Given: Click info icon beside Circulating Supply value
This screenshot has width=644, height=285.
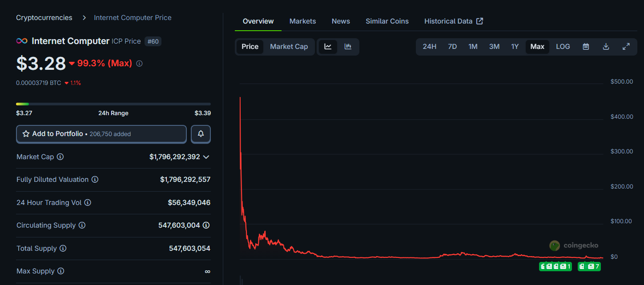Looking at the screenshot, I should click(206, 225).
